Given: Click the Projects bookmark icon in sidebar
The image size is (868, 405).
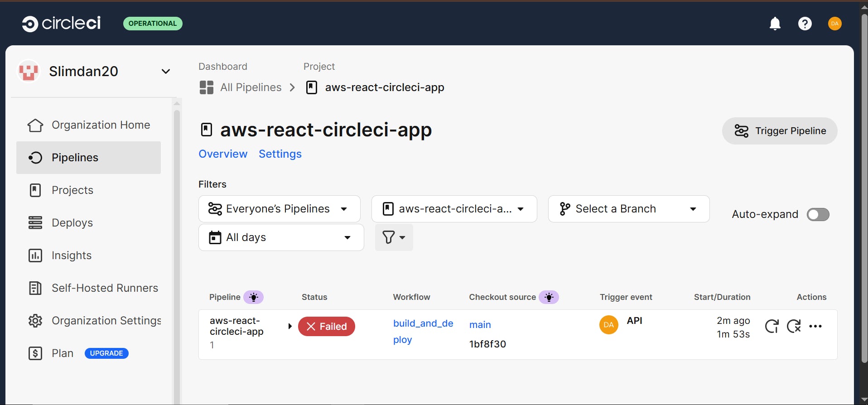Looking at the screenshot, I should [35, 190].
